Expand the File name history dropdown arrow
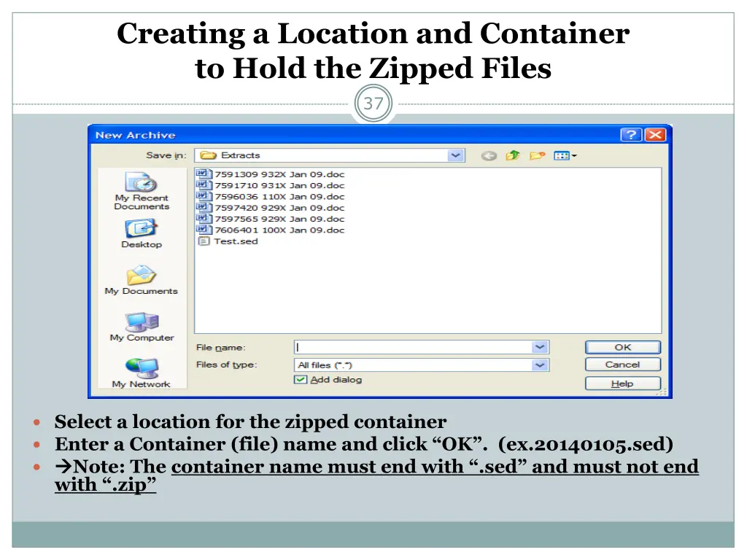The height and width of the screenshot is (560, 747). tap(540, 347)
